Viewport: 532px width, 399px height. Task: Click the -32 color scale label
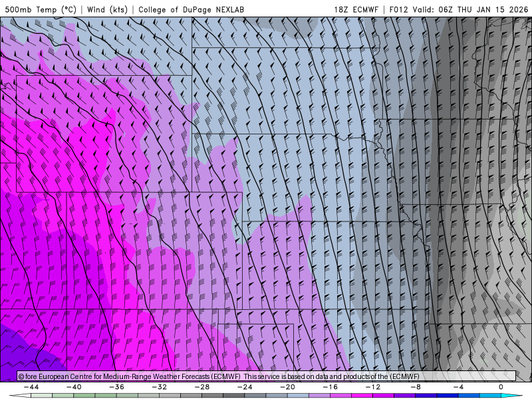(x=160, y=387)
